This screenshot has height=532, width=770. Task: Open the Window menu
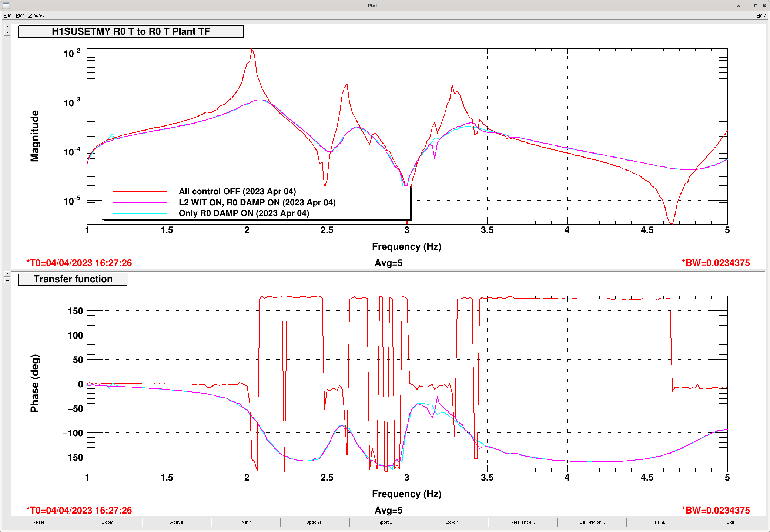[x=36, y=15]
